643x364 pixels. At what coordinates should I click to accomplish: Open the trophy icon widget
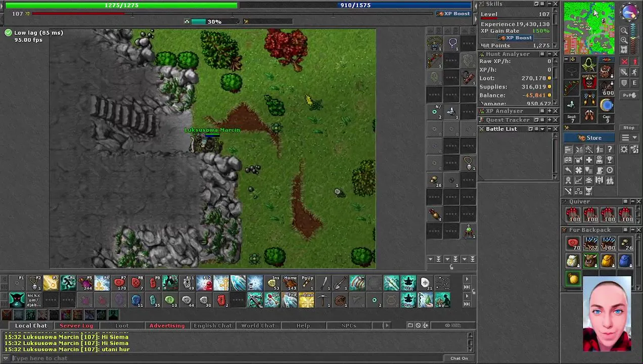tap(610, 160)
